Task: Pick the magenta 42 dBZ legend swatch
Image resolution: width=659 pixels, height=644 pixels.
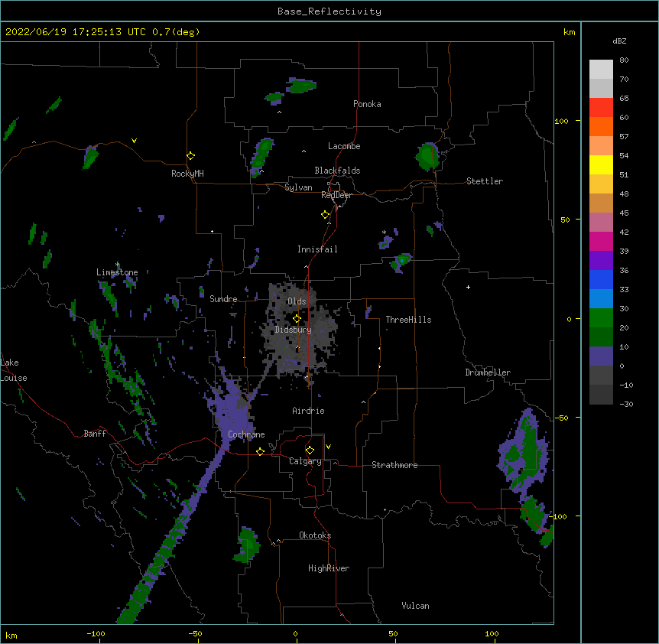Action: 601,241
